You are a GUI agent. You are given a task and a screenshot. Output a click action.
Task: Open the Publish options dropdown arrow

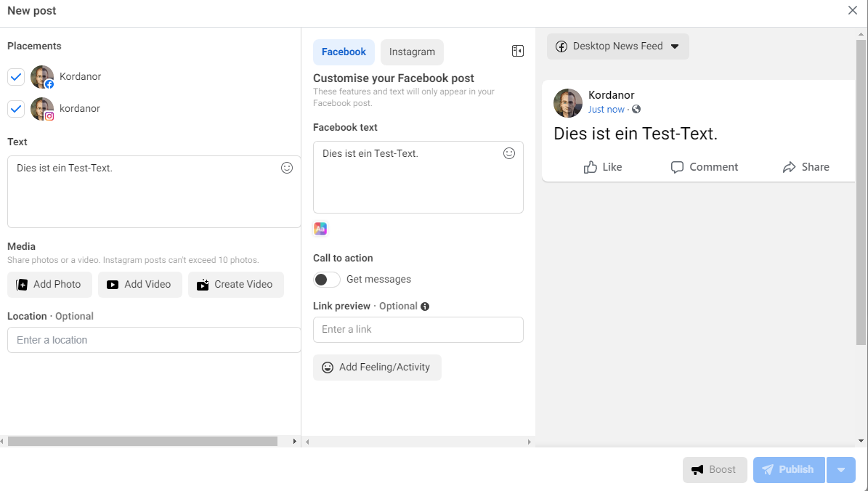coord(841,470)
